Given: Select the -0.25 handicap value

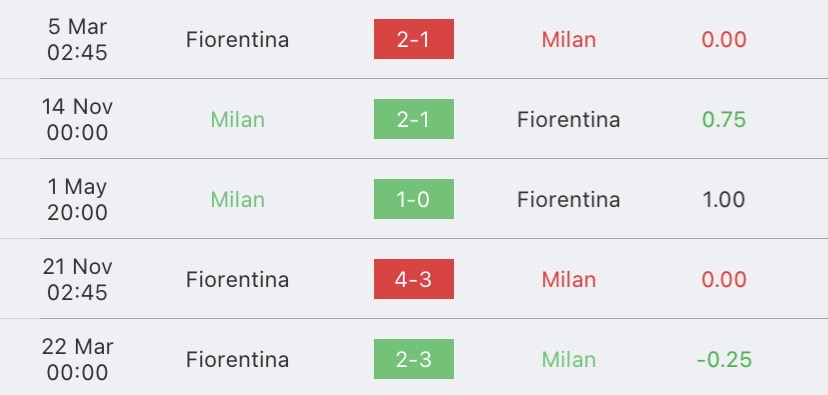Looking at the screenshot, I should coord(724,360).
